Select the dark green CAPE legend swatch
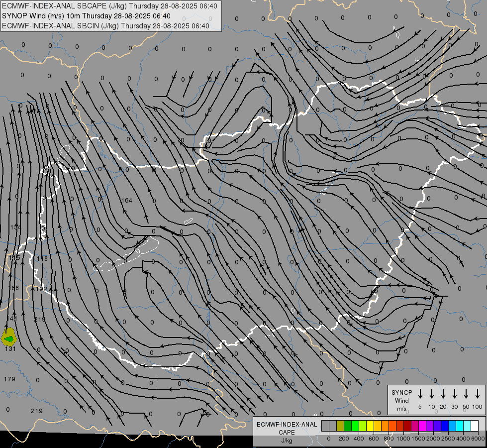 348,426
